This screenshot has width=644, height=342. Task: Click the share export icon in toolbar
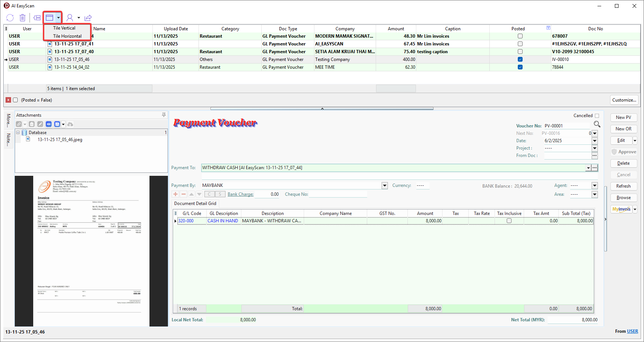[x=88, y=18]
